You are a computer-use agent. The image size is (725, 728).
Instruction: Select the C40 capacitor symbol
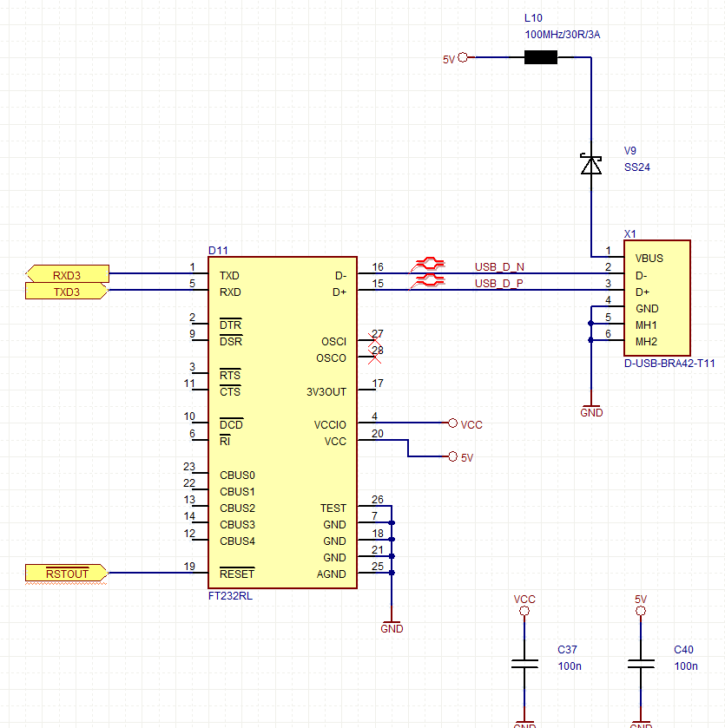[x=641, y=665]
